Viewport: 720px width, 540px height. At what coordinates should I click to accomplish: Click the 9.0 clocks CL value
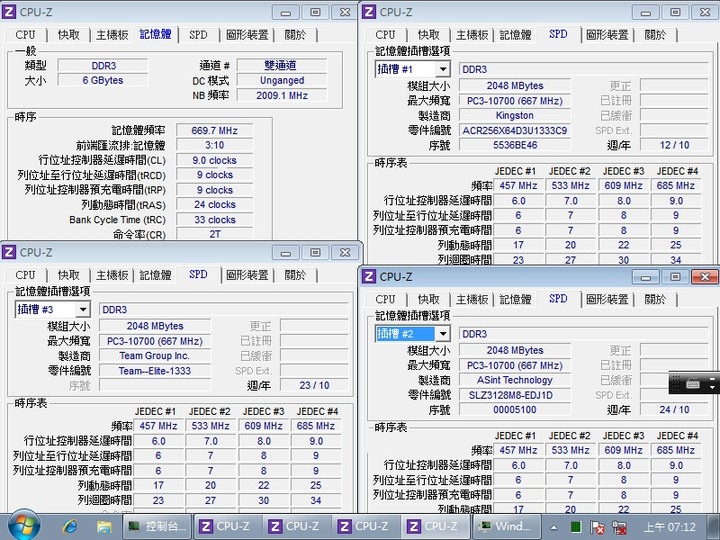click(214, 160)
